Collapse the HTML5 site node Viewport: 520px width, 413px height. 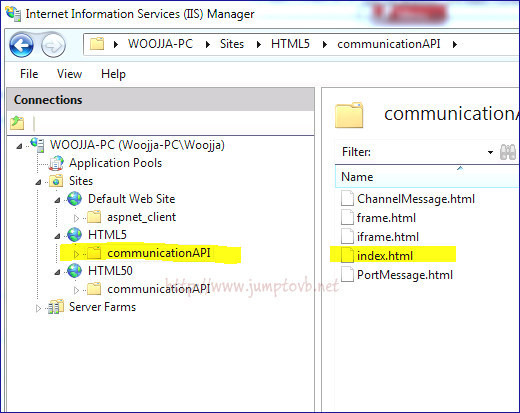[58, 236]
